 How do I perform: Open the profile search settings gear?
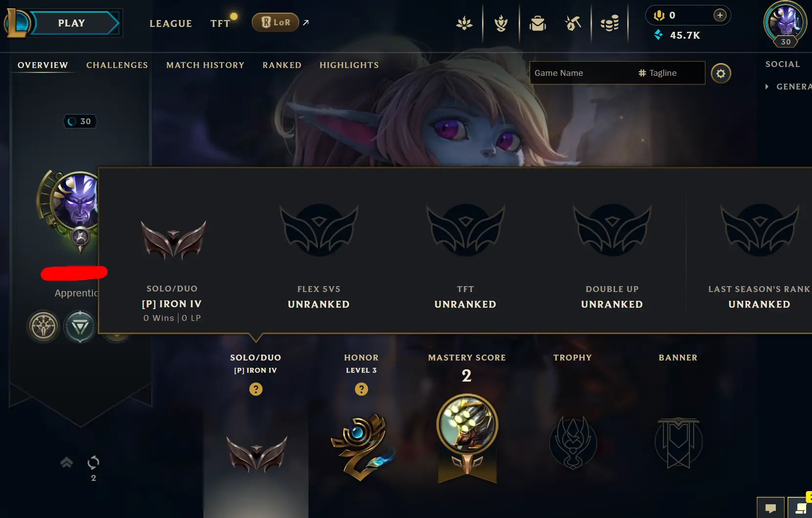[x=721, y=73]
